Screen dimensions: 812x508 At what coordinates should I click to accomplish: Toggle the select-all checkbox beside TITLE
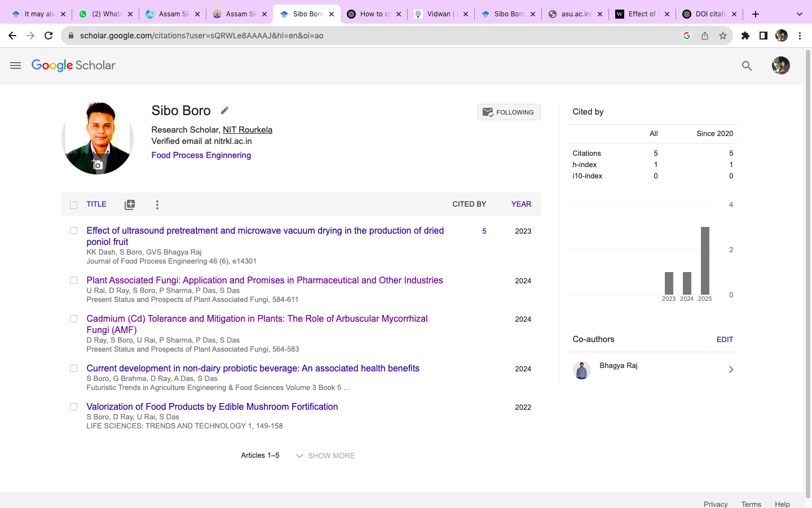tap(73, 205)
